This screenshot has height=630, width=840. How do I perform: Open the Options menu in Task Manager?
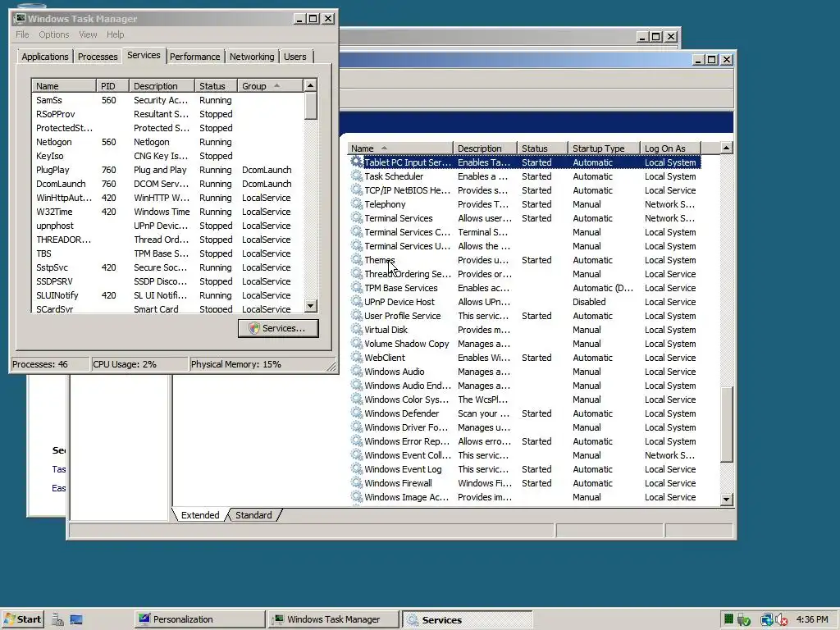[x=53, y=34]
